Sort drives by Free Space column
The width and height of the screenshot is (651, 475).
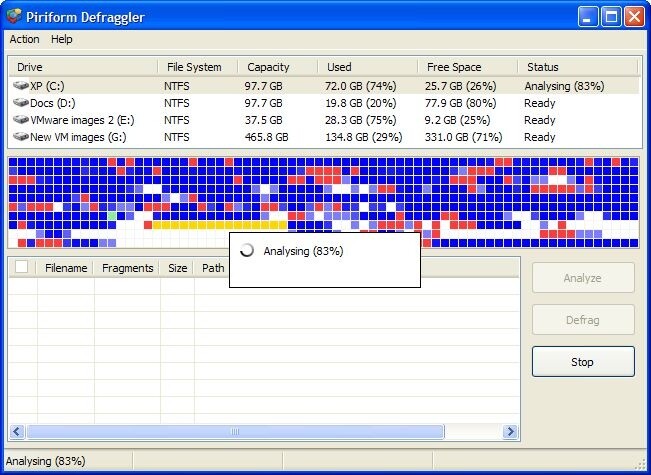(x=453, y=67)
